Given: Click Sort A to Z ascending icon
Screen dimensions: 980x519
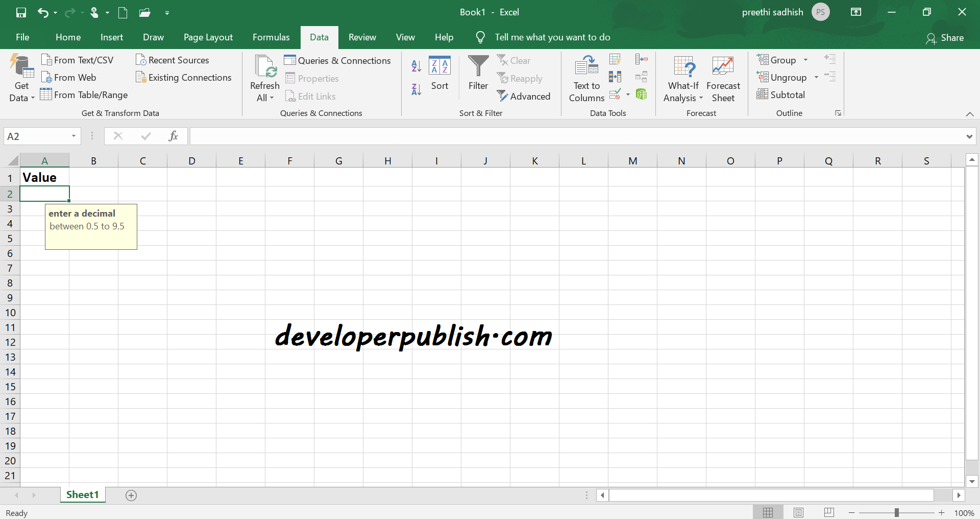Looking at the screenshot, I should 416,65.
